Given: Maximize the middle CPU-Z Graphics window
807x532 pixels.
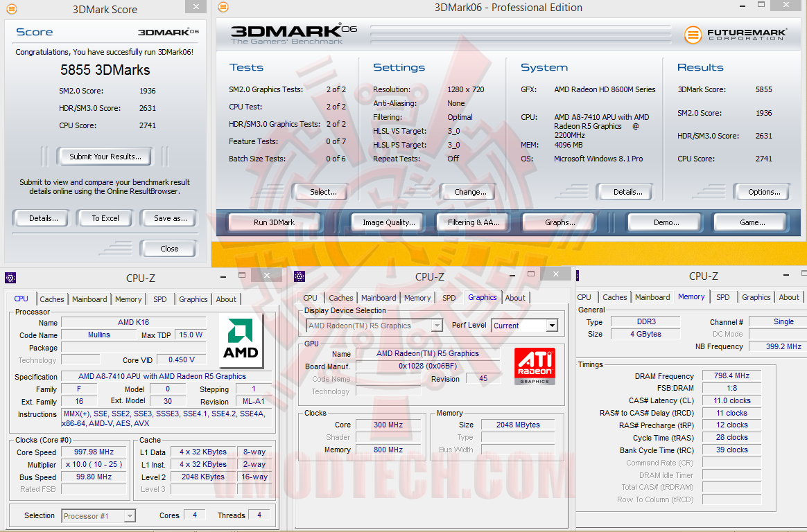Looking at the screenshot, I should point(531,274).
